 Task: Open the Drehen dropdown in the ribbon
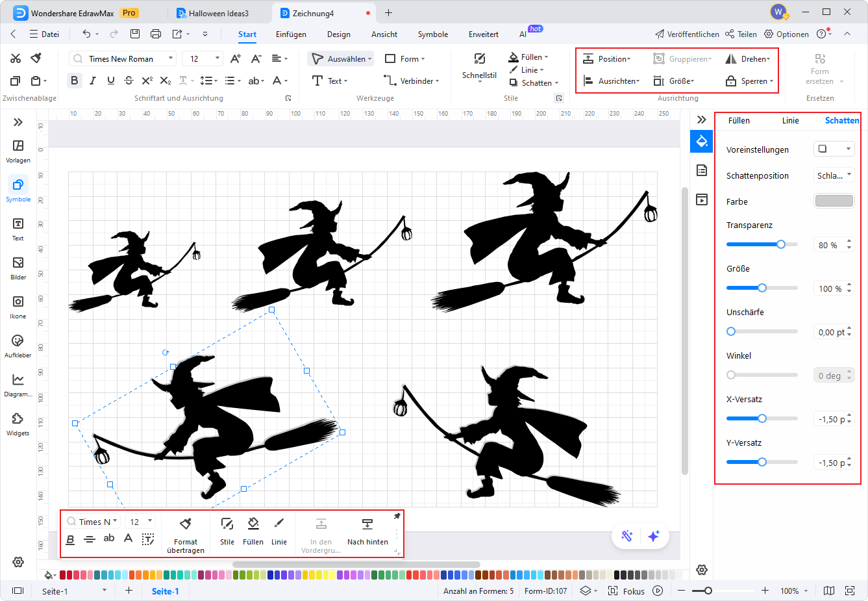748,58
